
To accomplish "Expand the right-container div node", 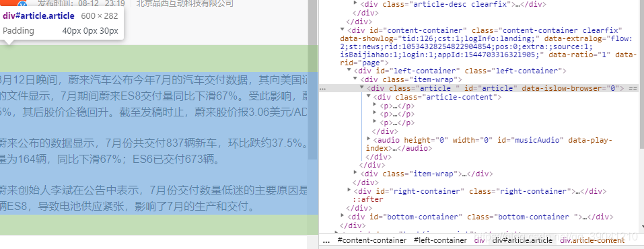I will pos(349,190).
